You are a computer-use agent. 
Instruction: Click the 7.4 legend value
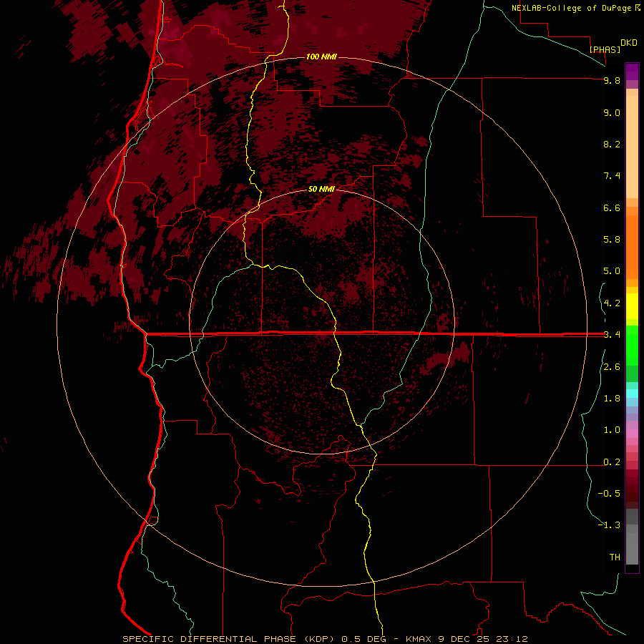(x=612, y=176)
